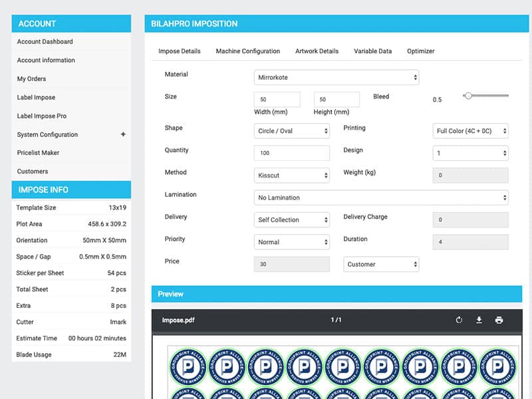
Task: Click the Bleed value 0.5
Action: pyautogui.click(x=437, y=100)
